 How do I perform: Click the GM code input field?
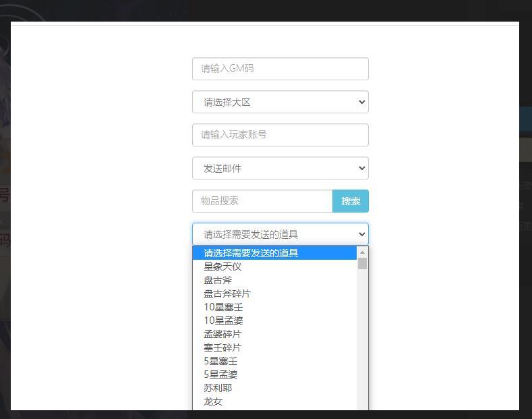280,69
